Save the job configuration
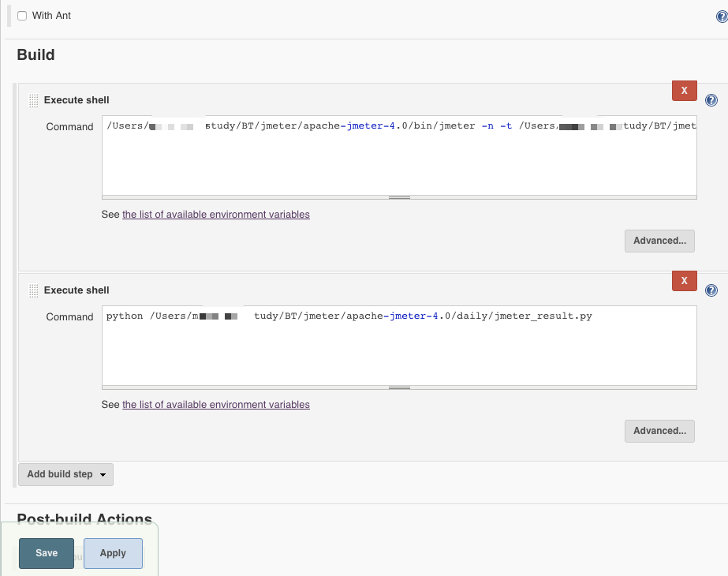The width and height of the screenshot is (728, 576). 47,553
